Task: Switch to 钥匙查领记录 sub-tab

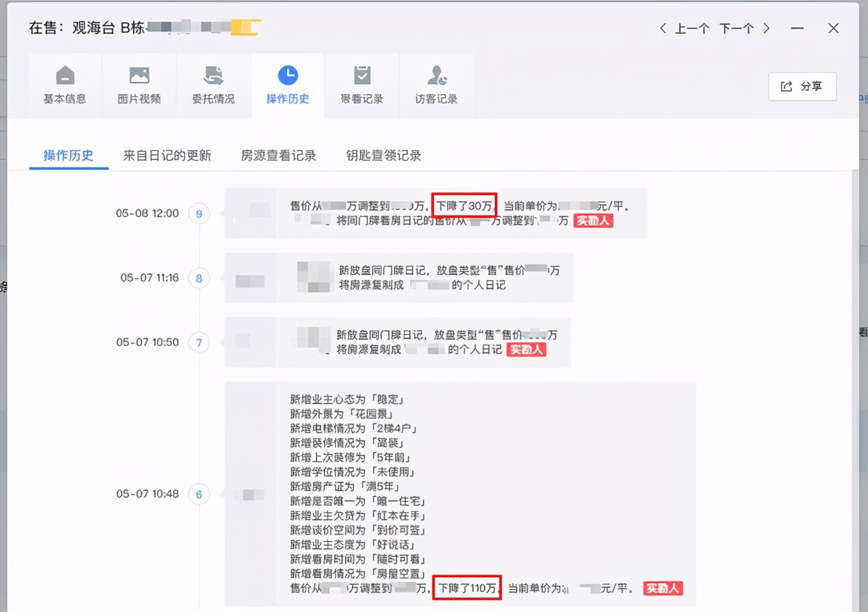Action: [x=383, y=156]
